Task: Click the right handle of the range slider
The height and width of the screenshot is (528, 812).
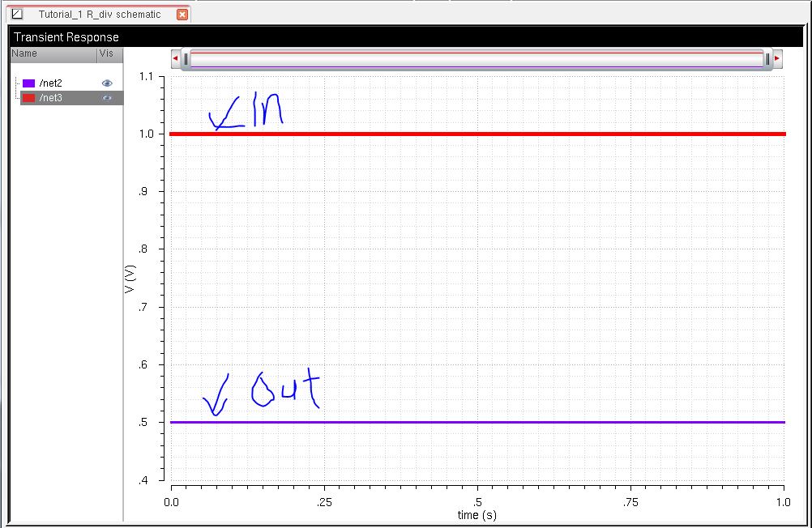Action: tap(767, 59)
